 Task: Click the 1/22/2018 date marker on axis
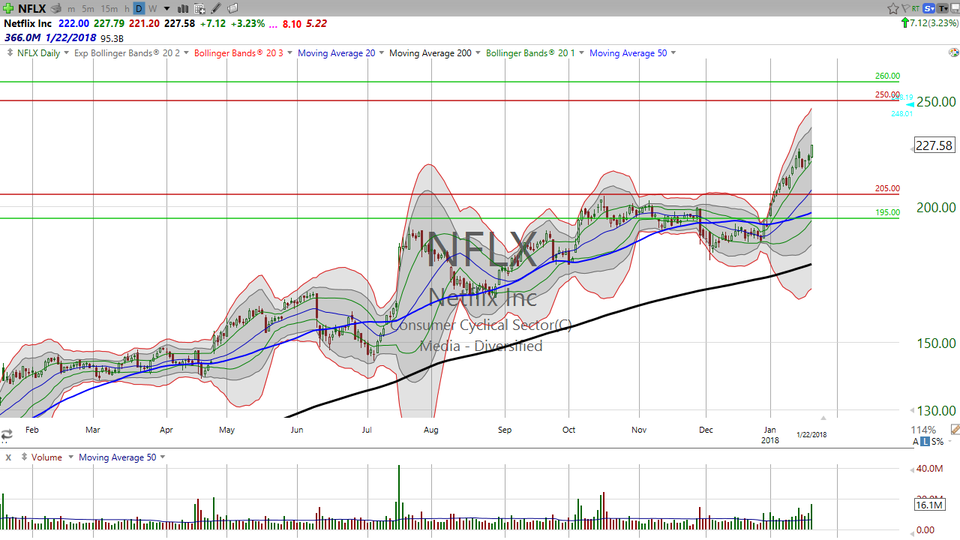click(811, 435)
